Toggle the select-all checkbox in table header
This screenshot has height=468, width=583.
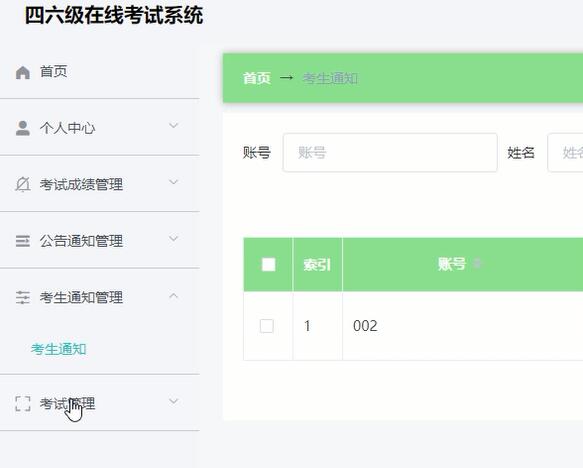[268, 265]
